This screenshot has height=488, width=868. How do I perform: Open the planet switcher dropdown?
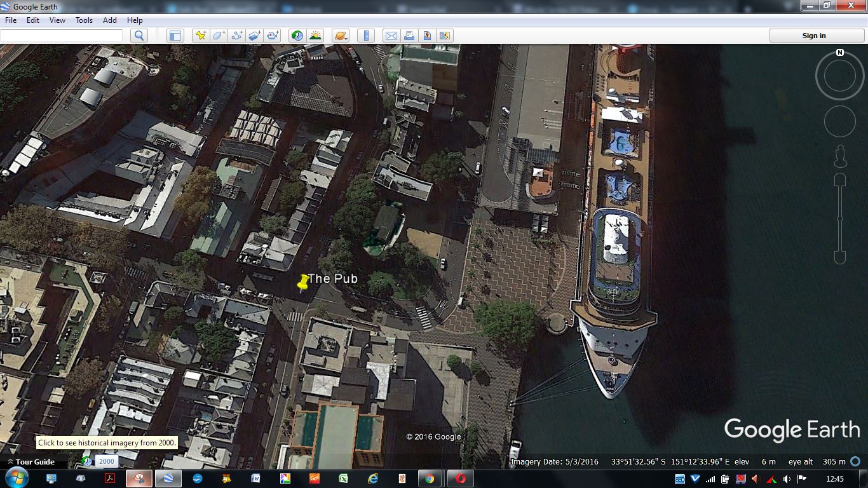[x=340, y=36]
